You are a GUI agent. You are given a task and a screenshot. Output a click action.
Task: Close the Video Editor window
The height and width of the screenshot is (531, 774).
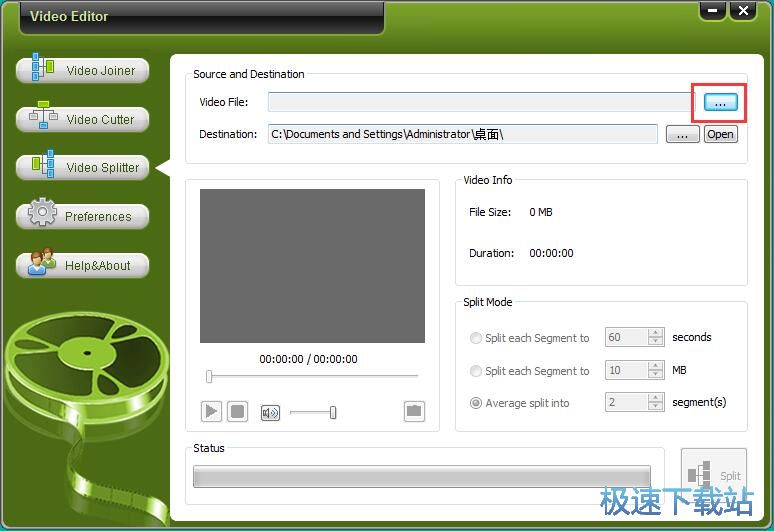click(x=743, y=10)
